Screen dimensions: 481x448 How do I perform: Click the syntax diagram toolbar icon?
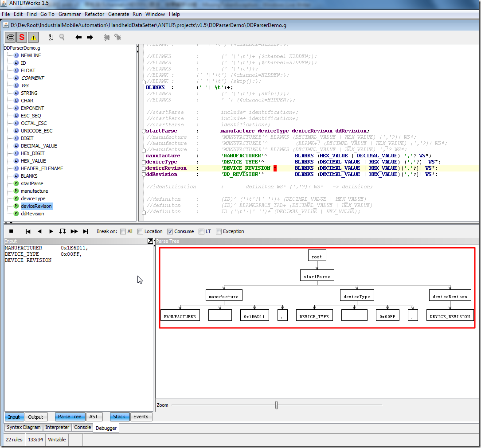10,37
